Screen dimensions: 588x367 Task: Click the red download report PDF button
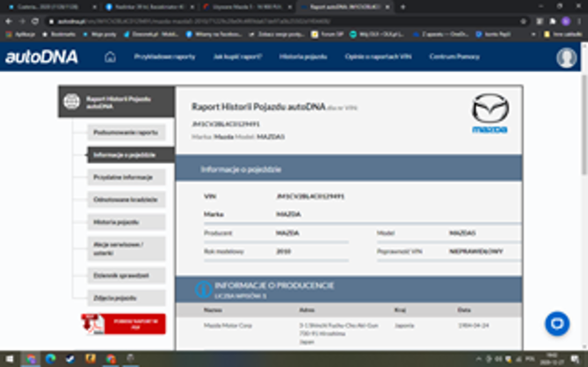point(135,324)
